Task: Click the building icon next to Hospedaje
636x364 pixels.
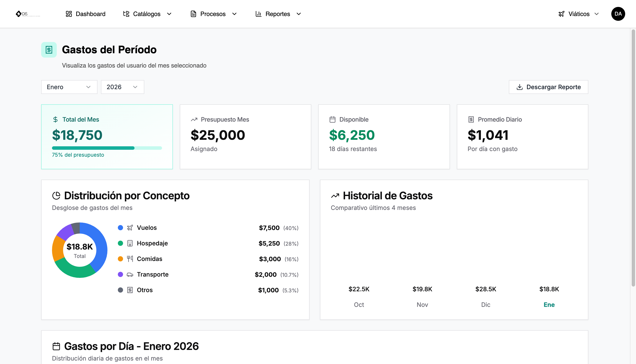Action: [130, 243]
